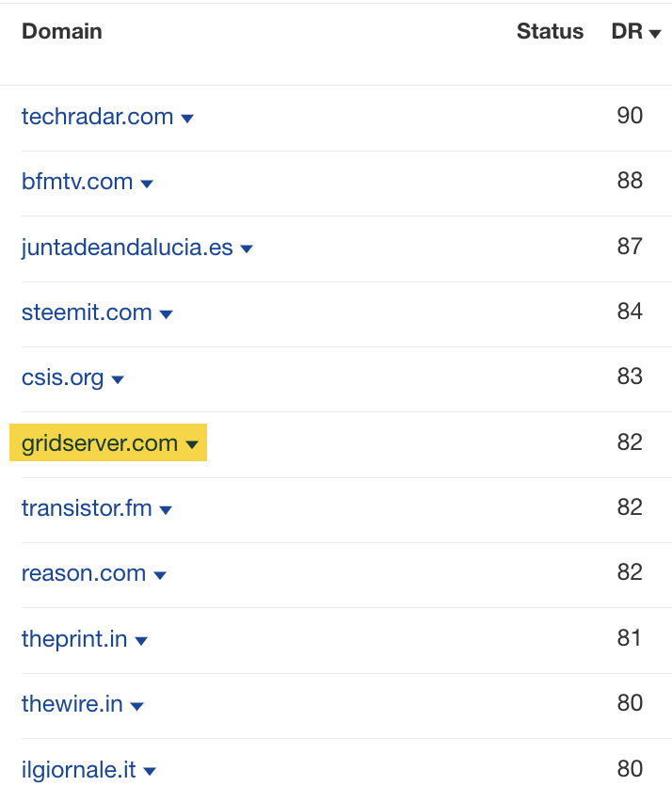Expand the theprint.in dropdown
Screen dimensions: 672x802
point(141,640)
